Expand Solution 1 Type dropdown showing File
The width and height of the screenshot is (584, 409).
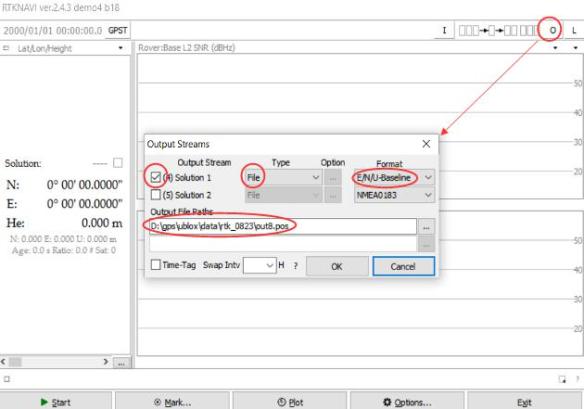tap(283, 178)
